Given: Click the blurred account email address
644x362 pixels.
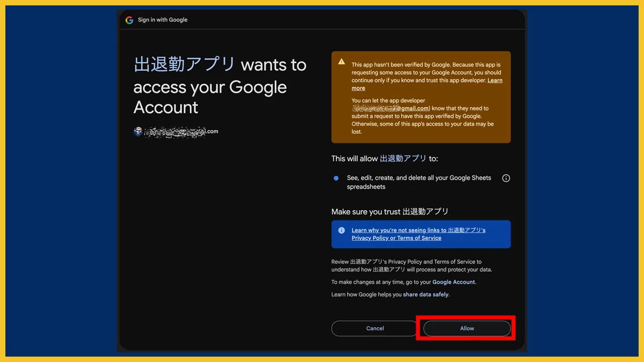Looking at the screenshot, I should (181, 131).
